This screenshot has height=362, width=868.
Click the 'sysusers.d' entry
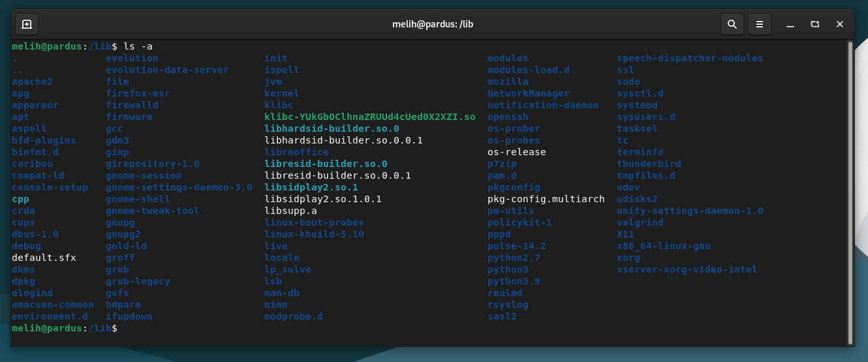646,117
